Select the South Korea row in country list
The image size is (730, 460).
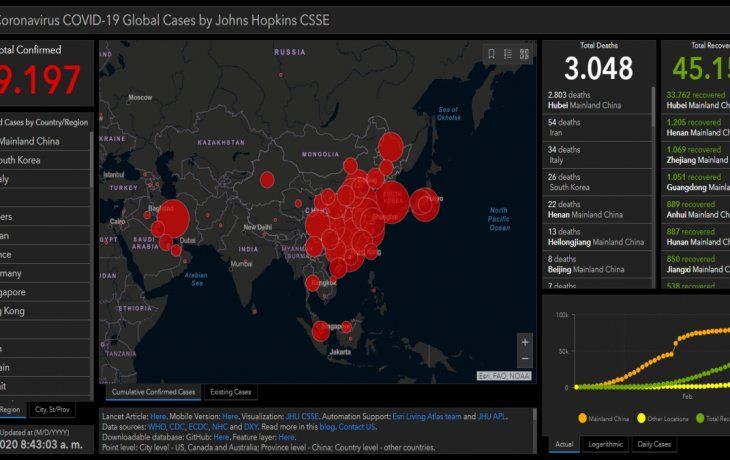pyautogui.click(x=45, y=160)
